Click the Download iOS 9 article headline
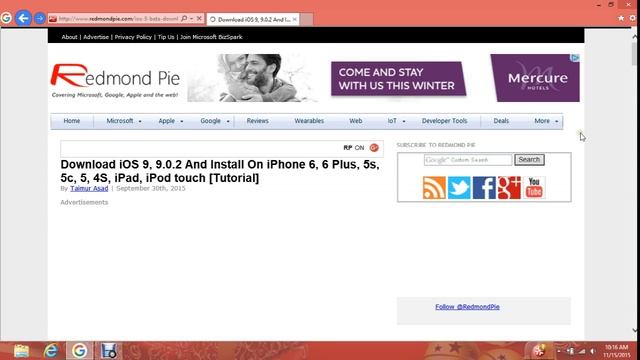640x360 pixels. (220, 171)
